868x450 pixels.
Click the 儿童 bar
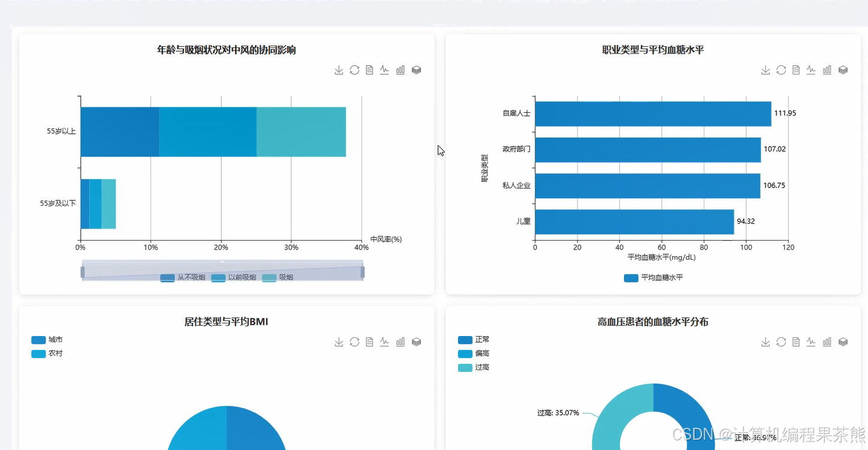coord(634,221)
